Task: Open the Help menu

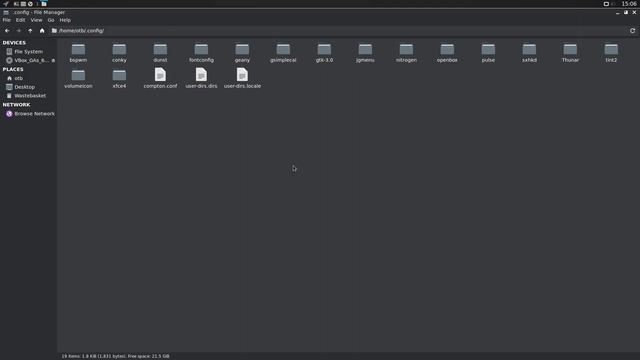Action: [x=65, y=20]
